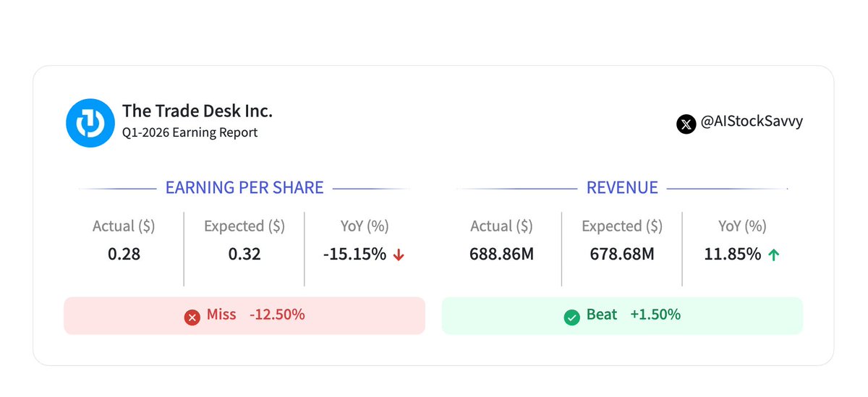Click the X social media icon

point(686,124)
